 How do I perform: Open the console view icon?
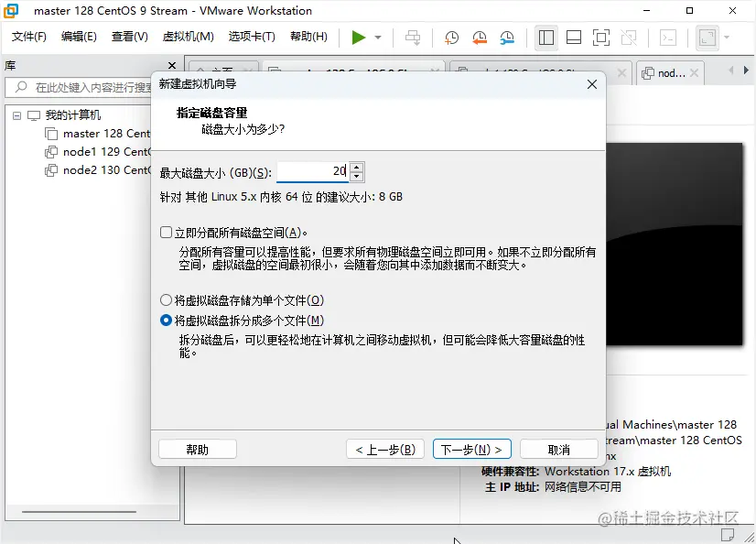(668, 38)
